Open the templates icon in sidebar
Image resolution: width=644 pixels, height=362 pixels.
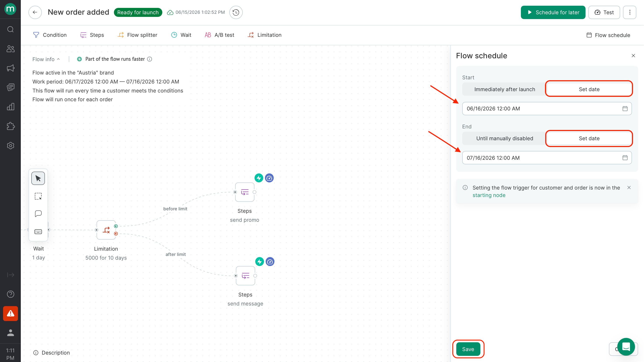(x=10, y=87)
